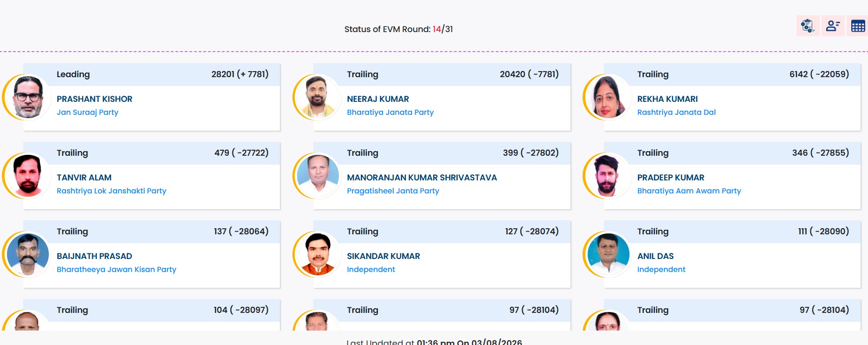Image resolution: width=868 pixels, height=345 pixels.
Task: Click Baijnath Prasad's candidate photo
Action: pos(27,254)
